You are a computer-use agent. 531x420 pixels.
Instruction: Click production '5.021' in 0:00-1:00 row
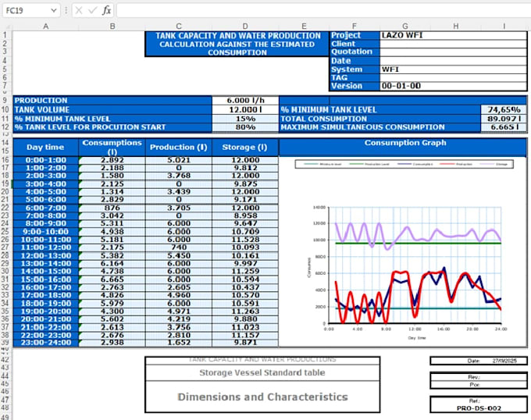click(179, 160)
